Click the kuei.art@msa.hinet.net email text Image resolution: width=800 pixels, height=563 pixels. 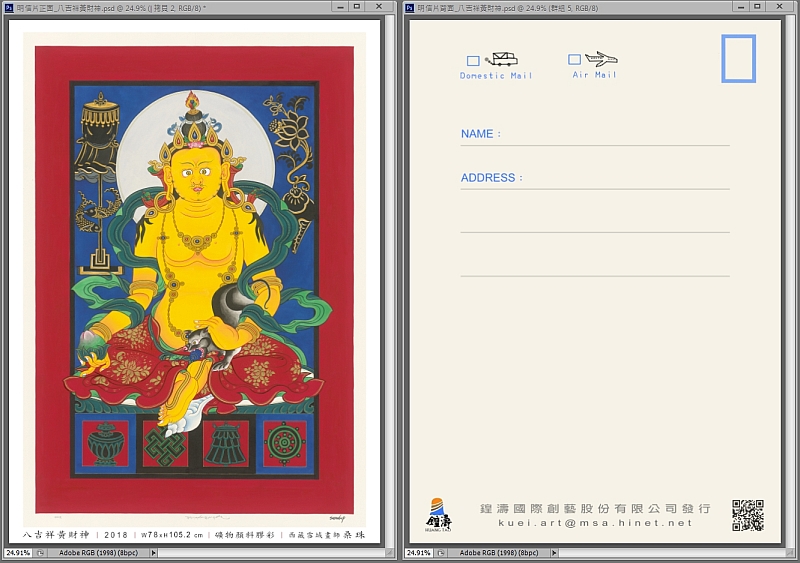(x=595, y=523)
